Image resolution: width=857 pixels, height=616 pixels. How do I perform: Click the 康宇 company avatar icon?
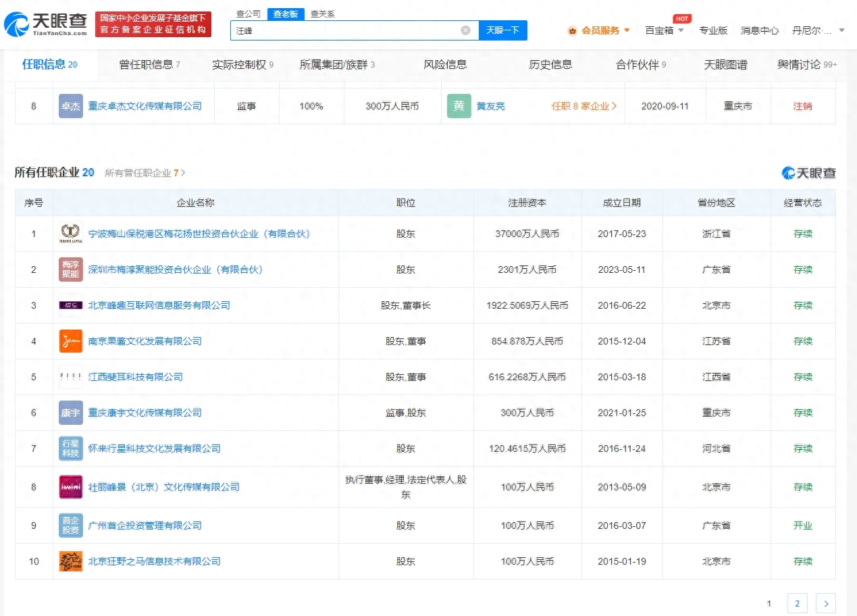tap(71, 413)
